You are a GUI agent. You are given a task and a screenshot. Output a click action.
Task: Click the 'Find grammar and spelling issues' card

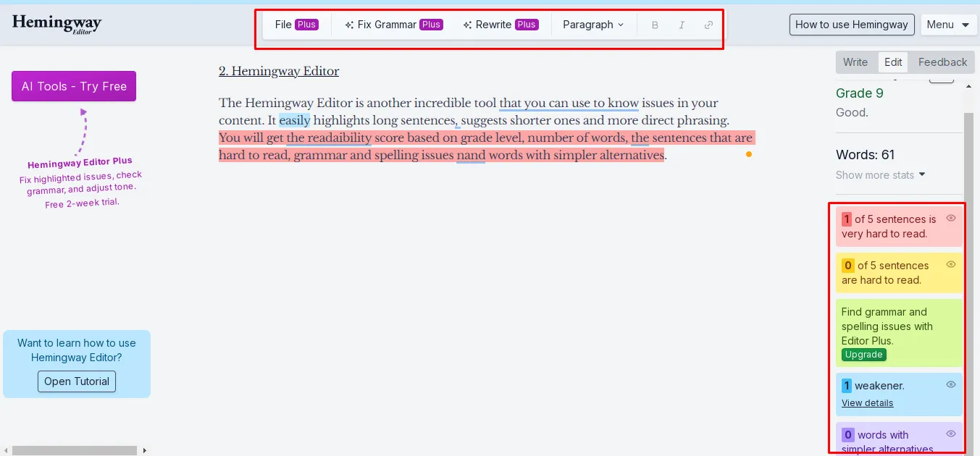(x=899, y=333)
